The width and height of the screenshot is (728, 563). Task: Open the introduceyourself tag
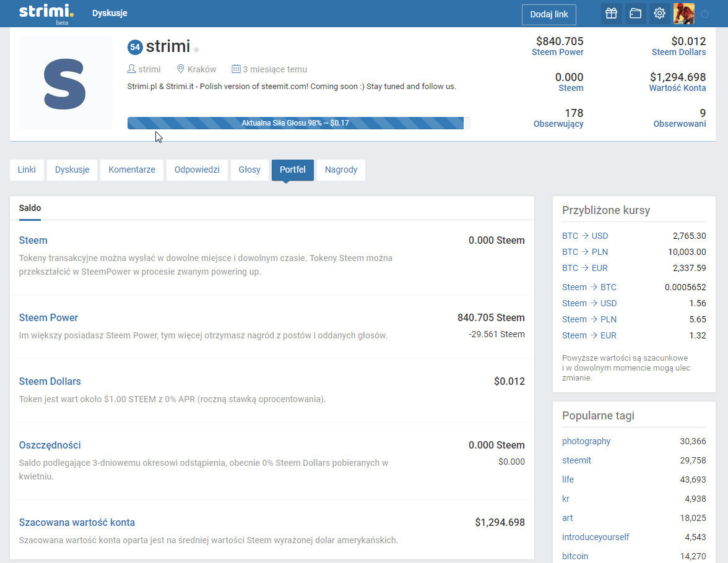596,537
